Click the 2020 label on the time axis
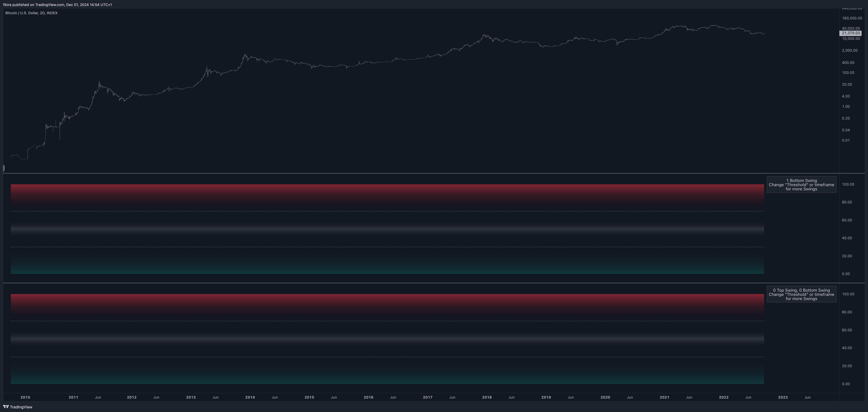 (605, 398)
